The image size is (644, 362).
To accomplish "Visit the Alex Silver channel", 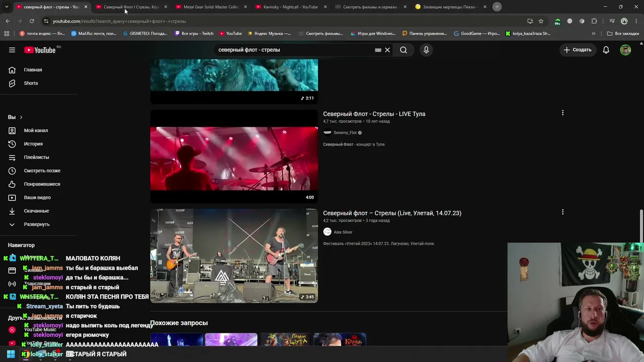I will (x=343, y=232).
